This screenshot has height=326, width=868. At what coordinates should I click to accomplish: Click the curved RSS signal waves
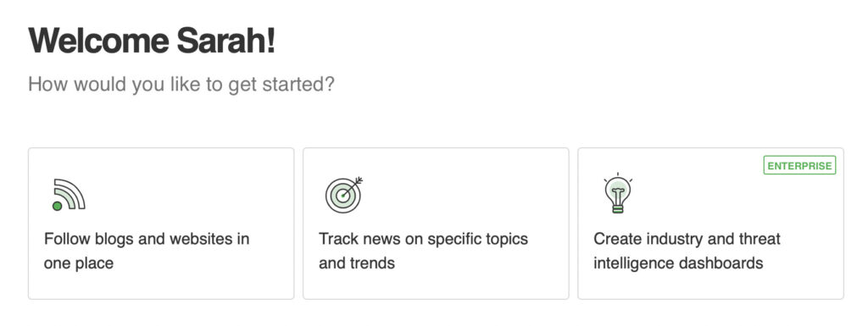point(71,192)
